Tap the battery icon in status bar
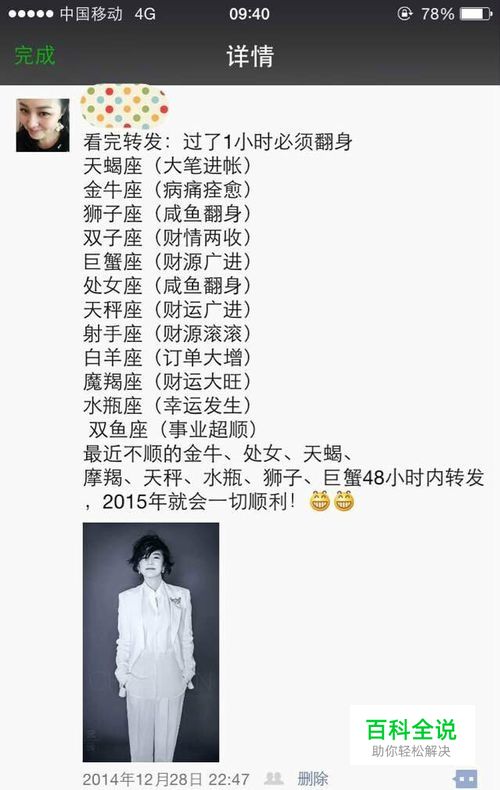Viewport: 500px width, 790px height. [476, 14]
